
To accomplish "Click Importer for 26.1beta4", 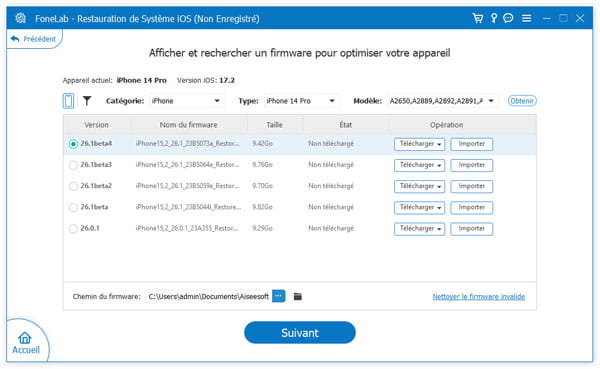I will (471, 144).
